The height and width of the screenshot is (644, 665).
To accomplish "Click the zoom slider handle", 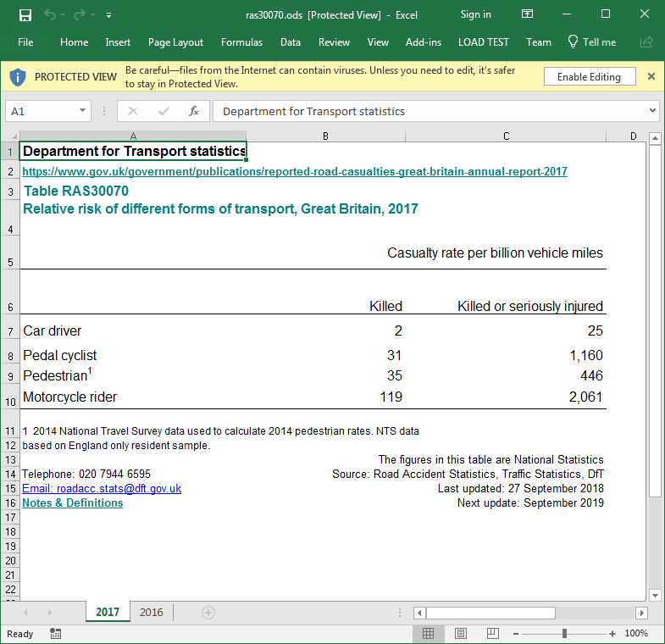I will 565,633.
